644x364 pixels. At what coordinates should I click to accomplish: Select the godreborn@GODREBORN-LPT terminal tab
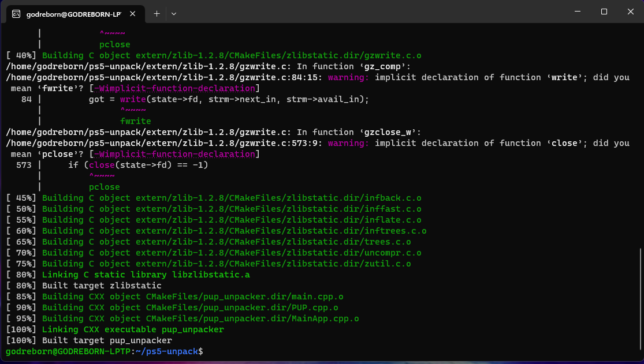pyautogui.click(x=76, y=14)
